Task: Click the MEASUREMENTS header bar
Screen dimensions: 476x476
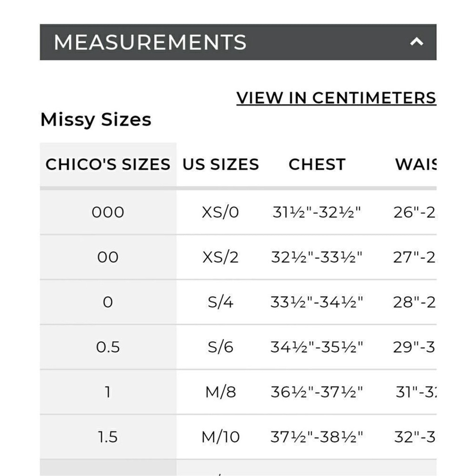Action: tap(238, 42)
